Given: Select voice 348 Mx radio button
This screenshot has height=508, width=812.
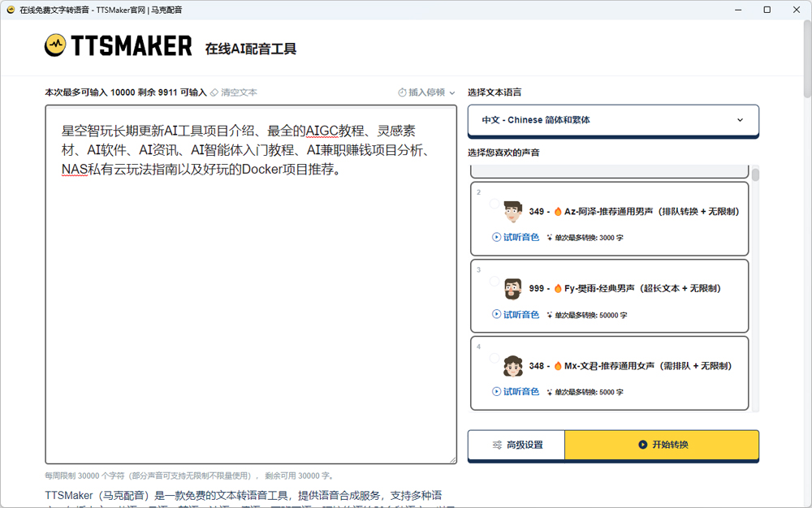Looking at the screenshot, I should [x=495, y=358].
